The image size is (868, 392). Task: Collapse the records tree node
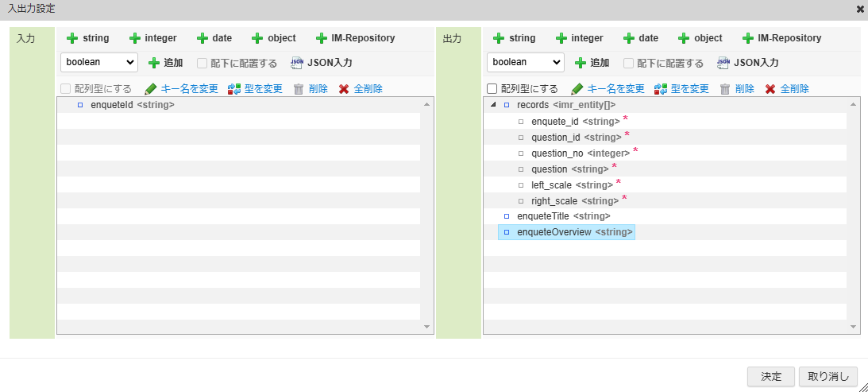click(492, 105)
